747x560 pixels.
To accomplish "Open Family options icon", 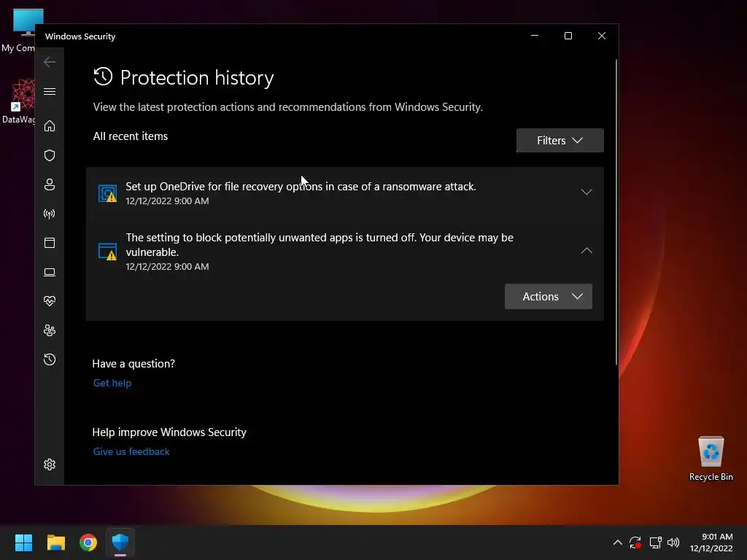I will coord(50,330).
